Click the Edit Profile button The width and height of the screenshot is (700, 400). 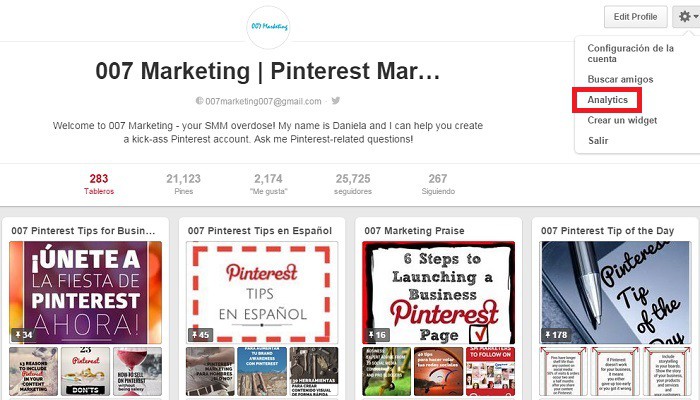coord(636,17)
